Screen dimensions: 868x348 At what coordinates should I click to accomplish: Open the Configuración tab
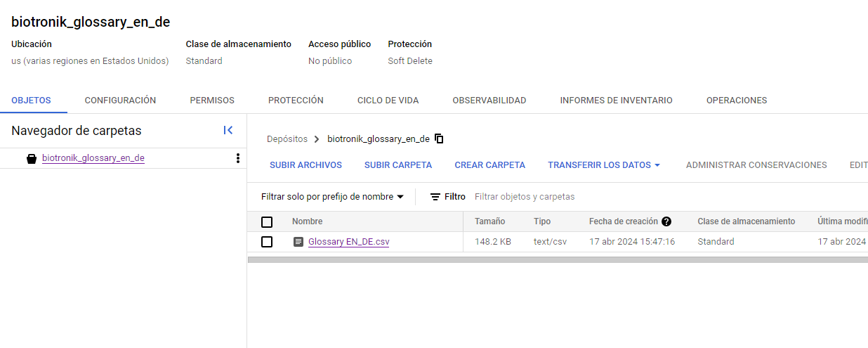pyautogui.click(x=120, y=101)
